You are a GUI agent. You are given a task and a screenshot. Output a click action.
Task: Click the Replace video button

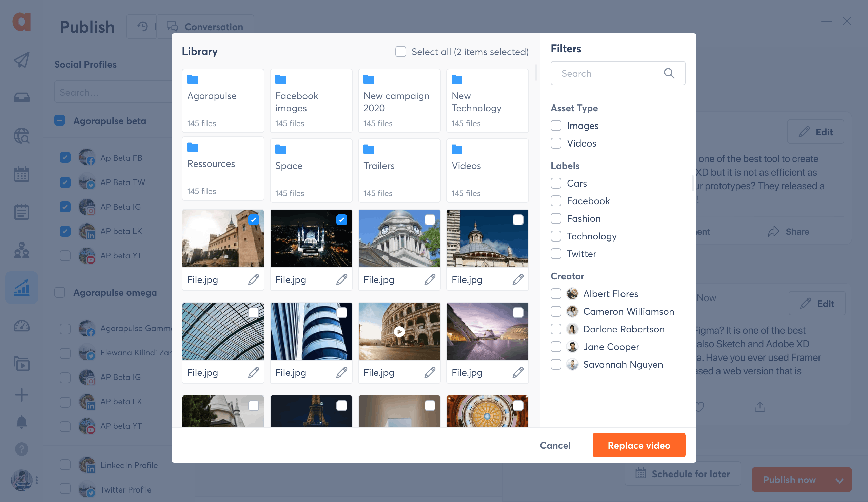(639, 445)
